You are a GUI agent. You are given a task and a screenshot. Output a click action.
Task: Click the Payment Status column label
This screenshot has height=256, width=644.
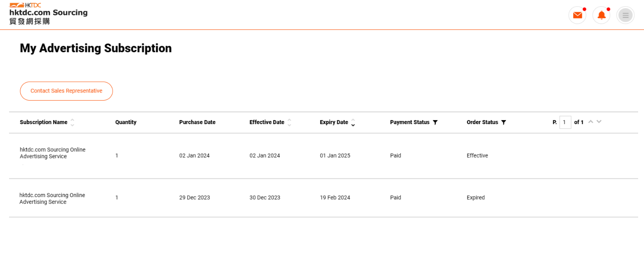410,122
